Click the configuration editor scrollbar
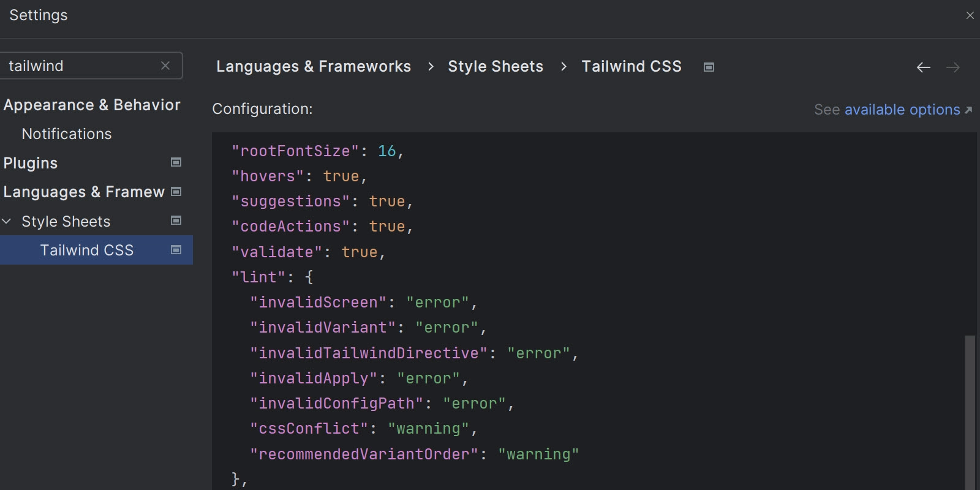980x490 pixels. click(x=970, y=412)
